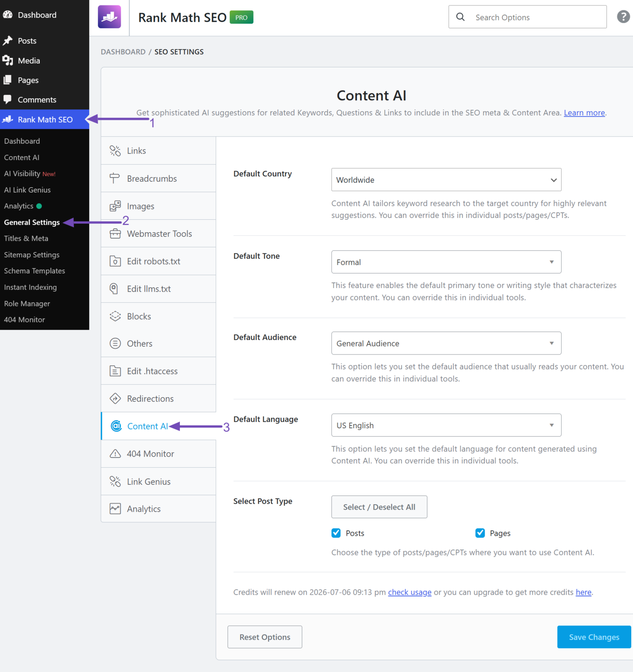This screenshot has width=633, height=672.
Task: Open the Link Genius tab
Action: click(158, 482)
